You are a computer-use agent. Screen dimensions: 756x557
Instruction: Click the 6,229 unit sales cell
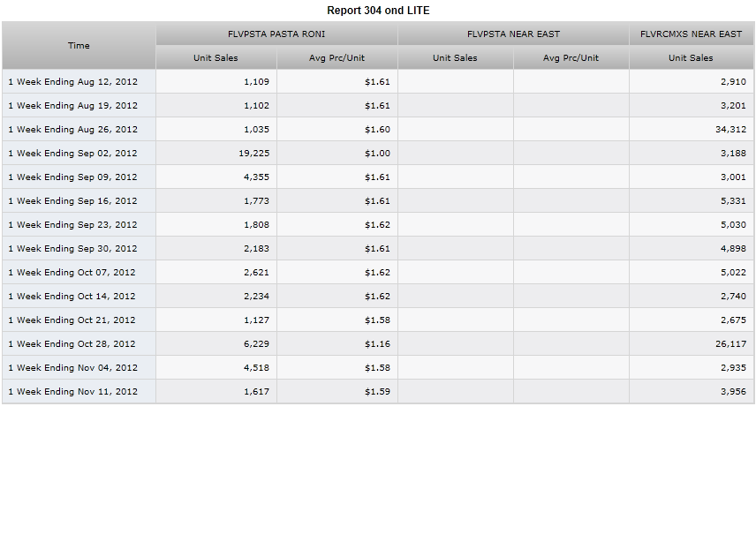point(216,344)
